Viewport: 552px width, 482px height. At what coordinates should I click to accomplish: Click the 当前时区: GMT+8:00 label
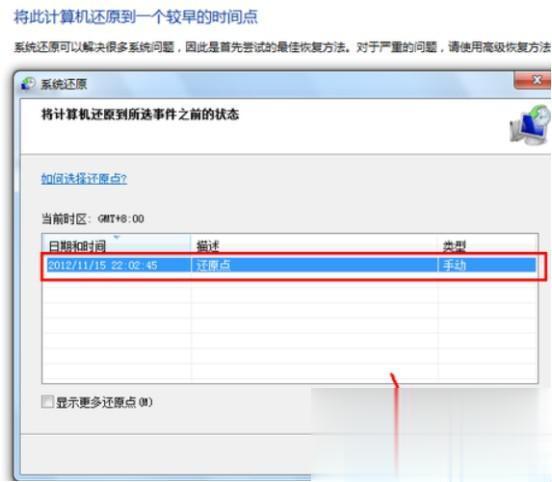click(93, 219)
